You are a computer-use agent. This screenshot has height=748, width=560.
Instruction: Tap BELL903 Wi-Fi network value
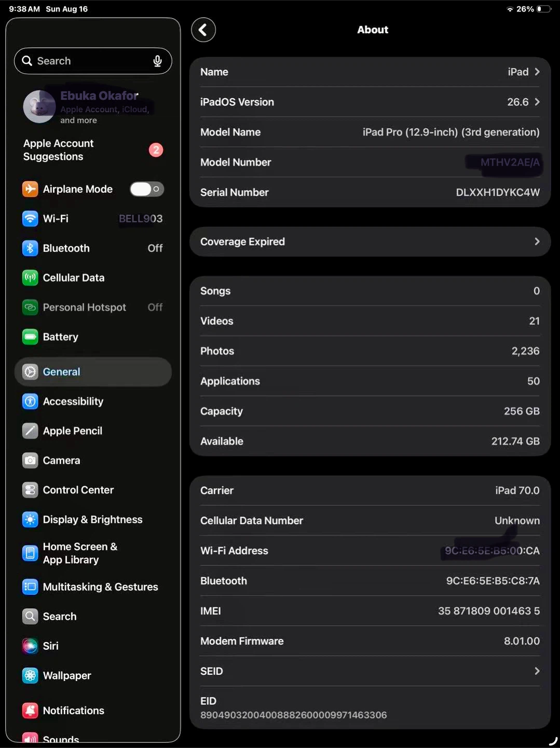[141, 219]
